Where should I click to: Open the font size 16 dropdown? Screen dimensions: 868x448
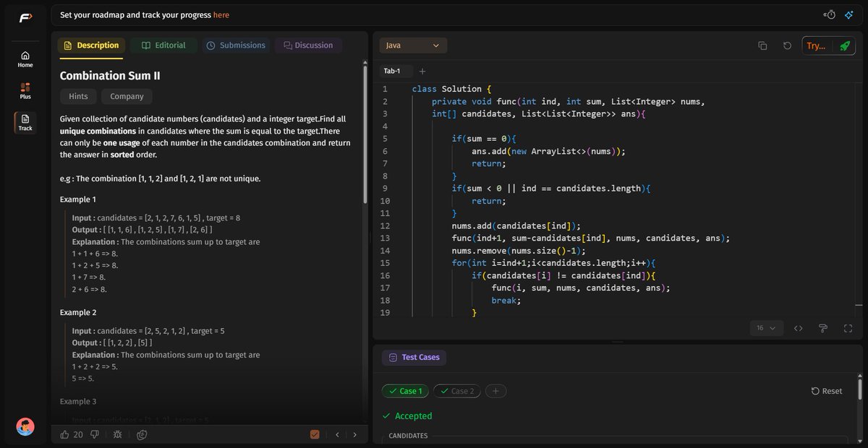[x=766, y=328]
